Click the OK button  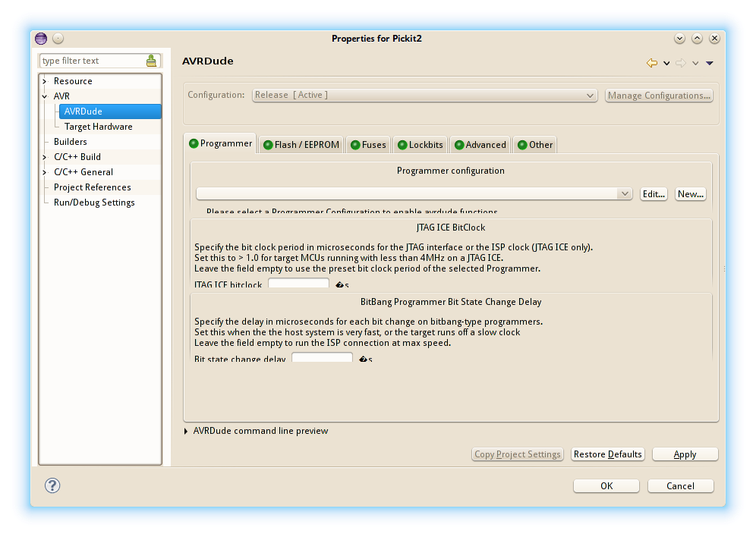click(606, 486)
